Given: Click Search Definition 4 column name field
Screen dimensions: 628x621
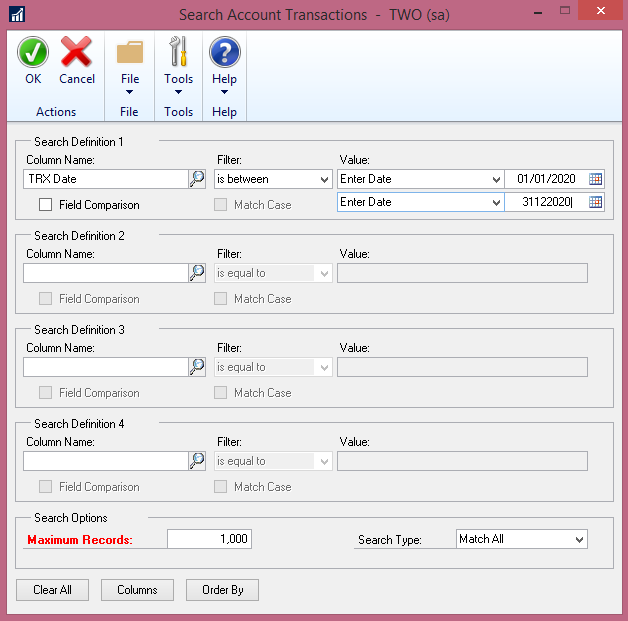Looking at the screenshot, I should point(106,461).
